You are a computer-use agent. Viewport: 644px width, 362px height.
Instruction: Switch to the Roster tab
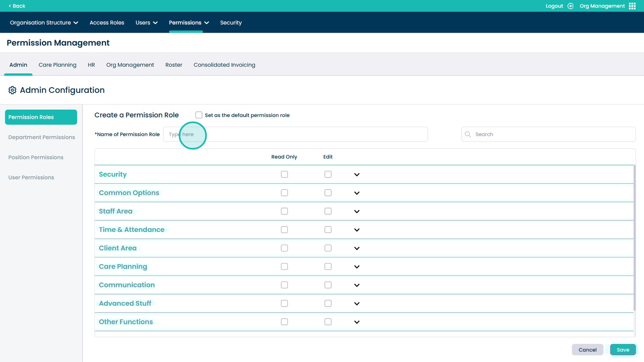[173, 65]
